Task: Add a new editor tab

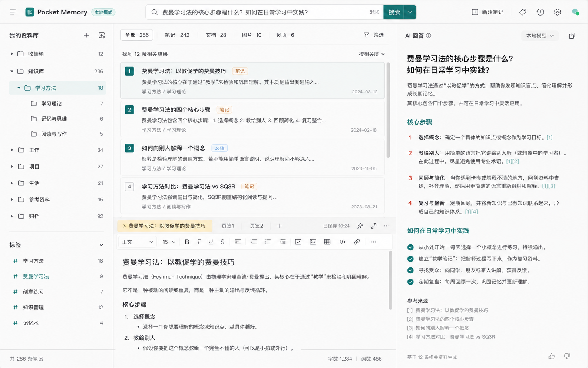Action: click(x=280, y=226)
